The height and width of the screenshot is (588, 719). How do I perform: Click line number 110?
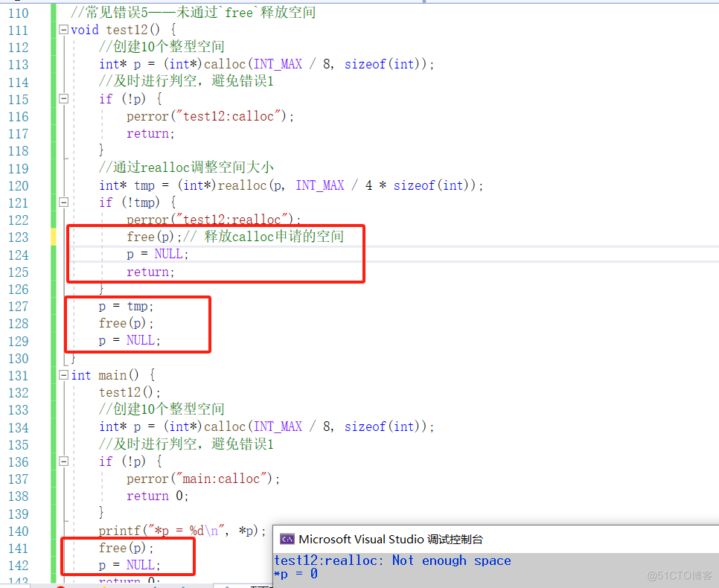pos(19,13)
